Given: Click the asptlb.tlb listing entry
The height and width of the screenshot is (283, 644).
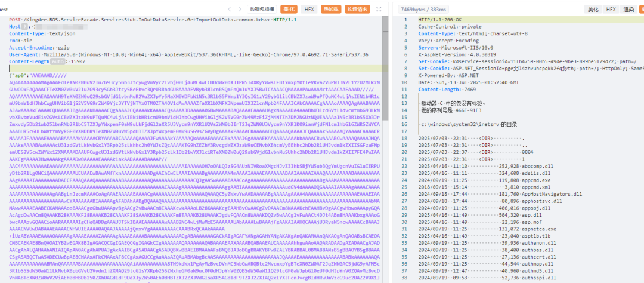Looking at the screenshot, I should coord(484,236).
